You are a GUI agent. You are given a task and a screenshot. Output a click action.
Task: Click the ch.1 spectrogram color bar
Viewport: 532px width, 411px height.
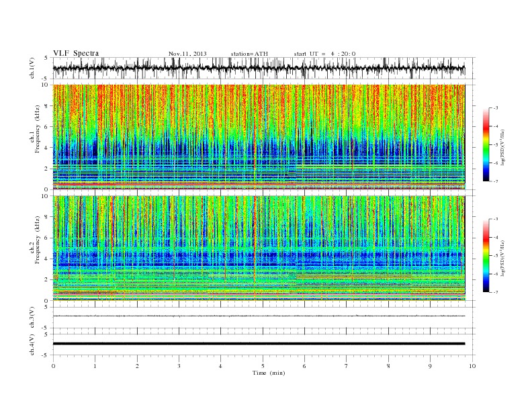pos(486,144)
